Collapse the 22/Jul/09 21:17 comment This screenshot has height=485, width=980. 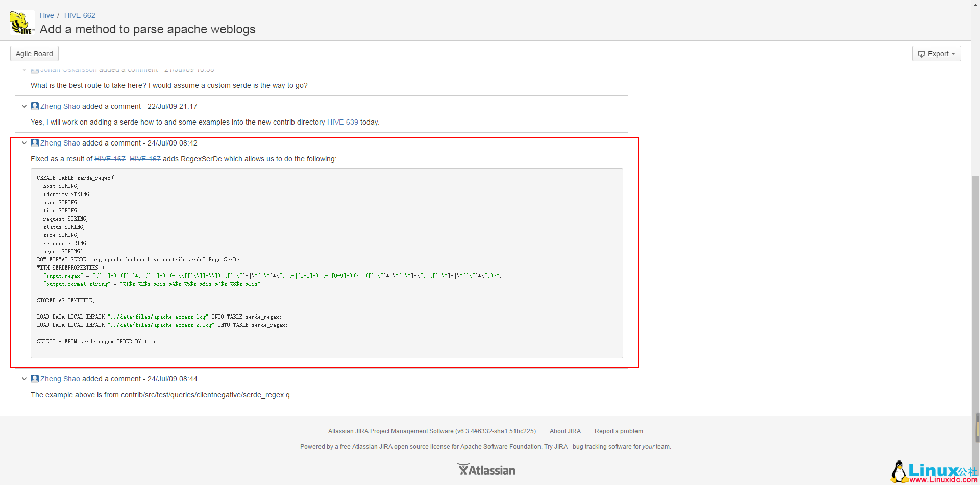[x=24, y=106]
